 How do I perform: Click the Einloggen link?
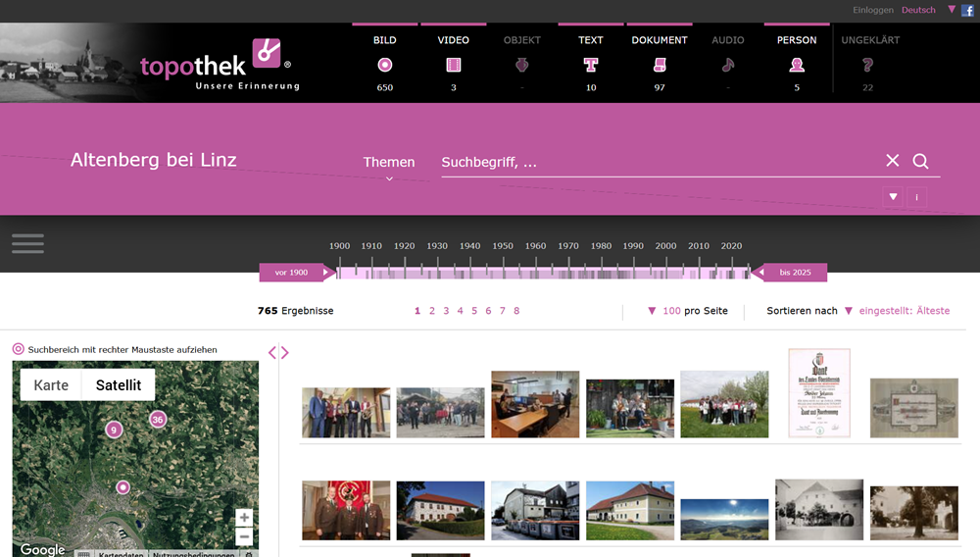point(872,10)
